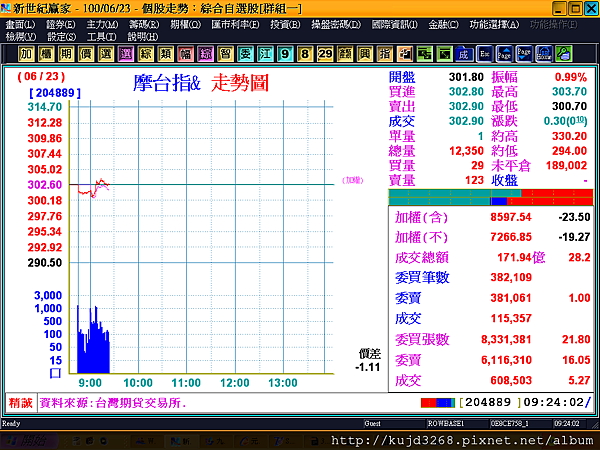
Task: Click the 期 toolbar icon
Action: coord(66,54)
